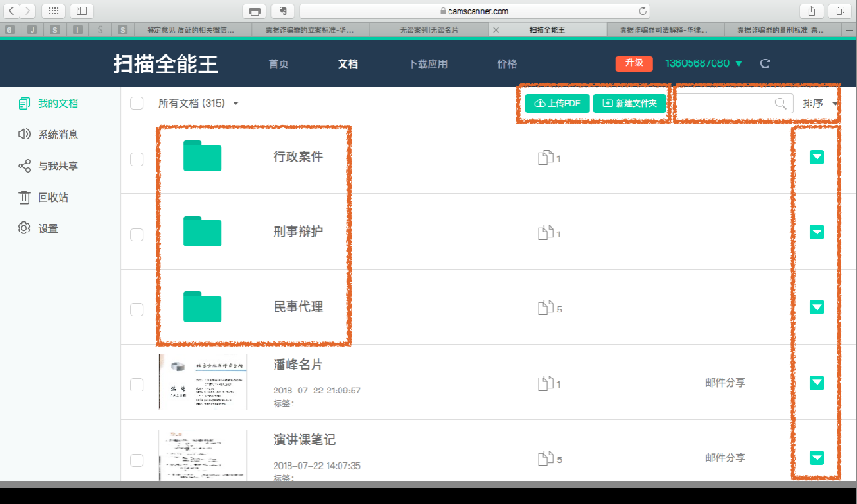Click 邮件分享 for 潘峰名片
Image resolution: width=857 pixels, height=504 pixels.
pyautogui.click(x=725, y=383)
